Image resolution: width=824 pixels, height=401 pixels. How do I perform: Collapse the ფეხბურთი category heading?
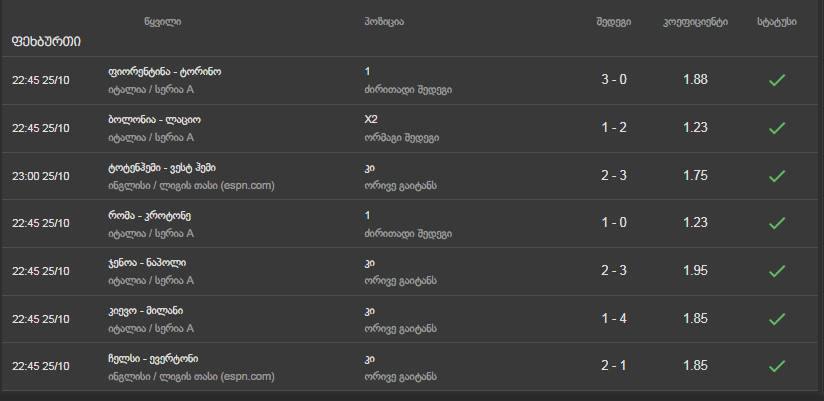pyautogui.click(x=46, y=42)
